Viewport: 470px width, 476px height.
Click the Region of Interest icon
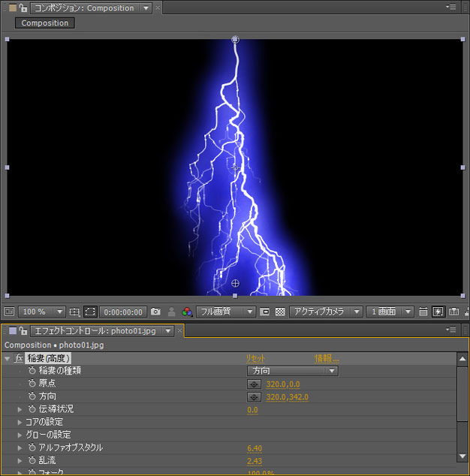(264, 312)
